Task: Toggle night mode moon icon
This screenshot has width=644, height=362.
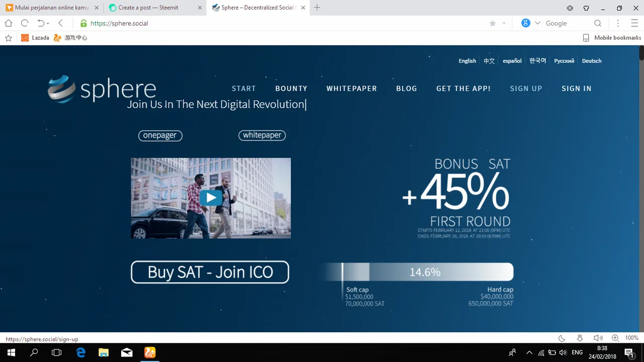Action: [562, 338]
